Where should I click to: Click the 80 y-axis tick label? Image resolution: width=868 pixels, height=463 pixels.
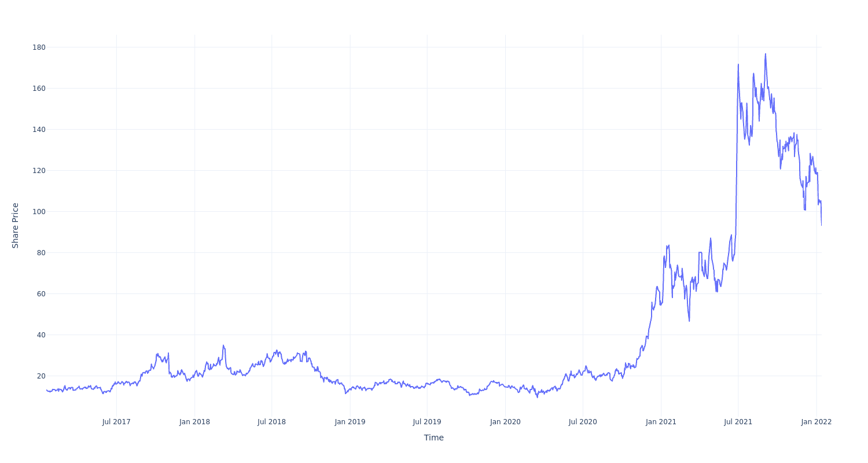click(x=41, y=252)
